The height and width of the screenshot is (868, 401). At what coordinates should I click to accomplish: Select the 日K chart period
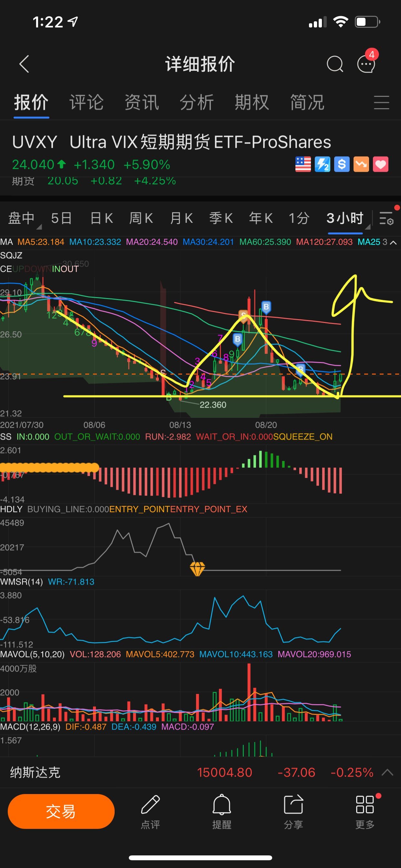[x=101, y=218]
